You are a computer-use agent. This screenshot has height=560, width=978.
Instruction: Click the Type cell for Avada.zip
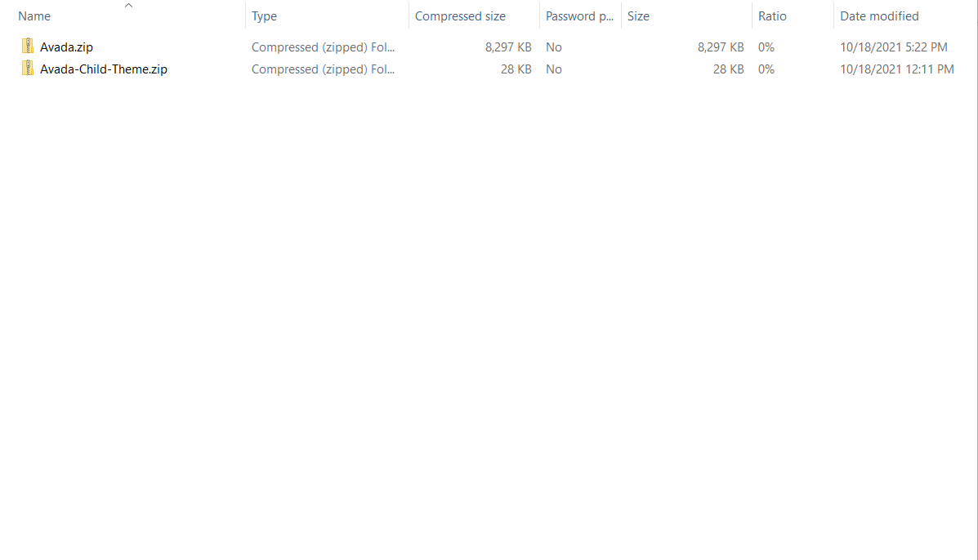coord(323,47)
